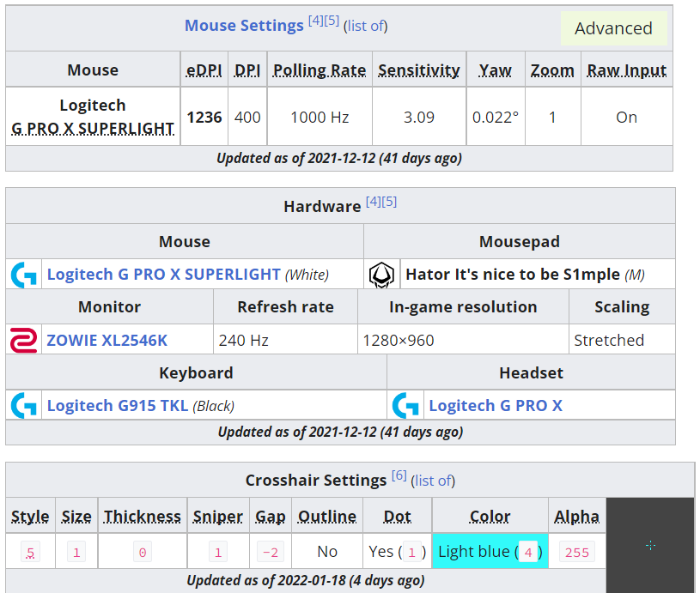Open the Logitech G PRO X SUPERLIGHT hardware link
Screen dimensions: 700x593
click(163, 275)
